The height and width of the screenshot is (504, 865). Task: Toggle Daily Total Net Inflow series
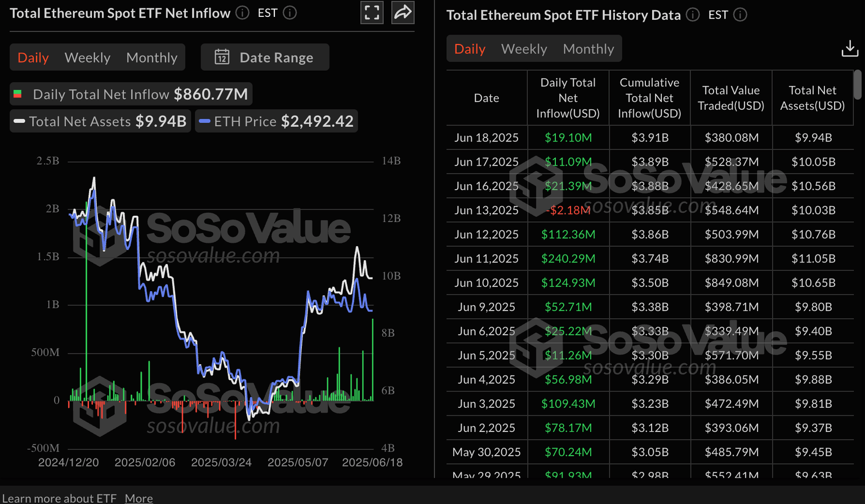click(131, 94)
